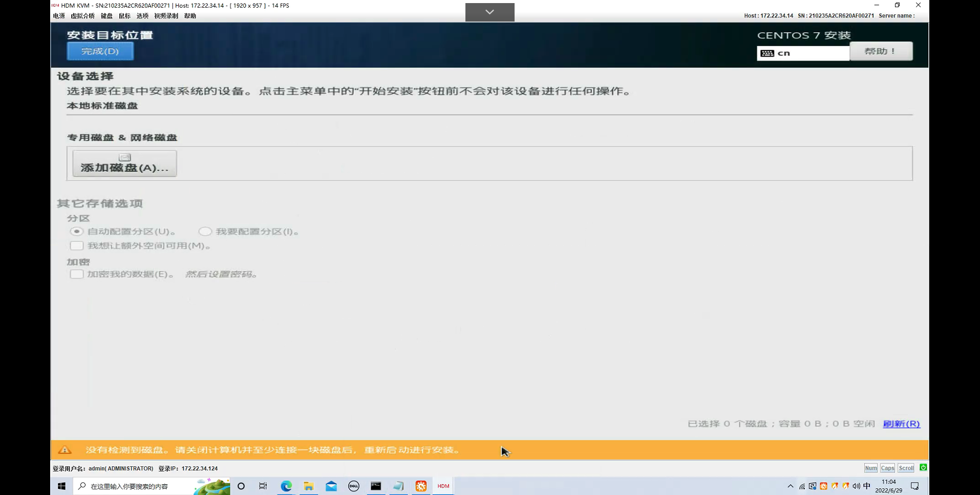The width and height of the screenshot is (980, 495).
Task: Open the Windows Start menu
Action: [x=62, y=486]
